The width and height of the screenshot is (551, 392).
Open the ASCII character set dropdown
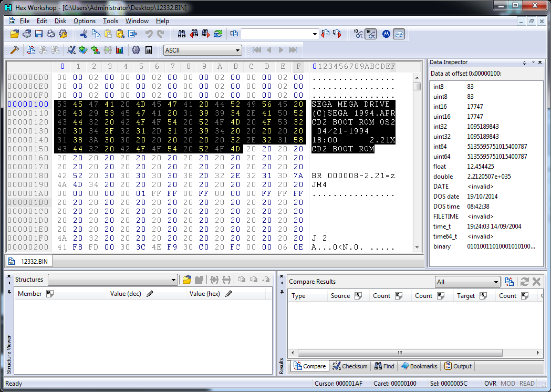click(x=238, y=50)
